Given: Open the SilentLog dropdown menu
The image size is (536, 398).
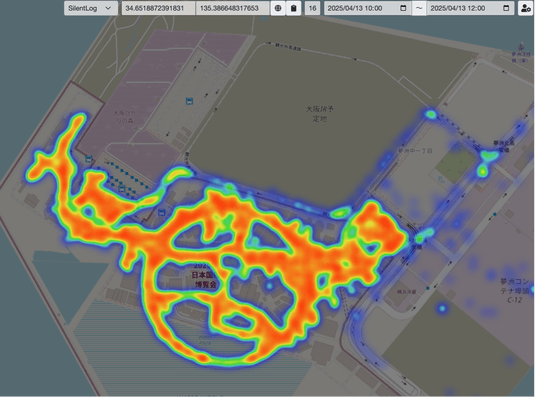Looking at the screenshot, I should pyautogui.click(x=91, y=8).
